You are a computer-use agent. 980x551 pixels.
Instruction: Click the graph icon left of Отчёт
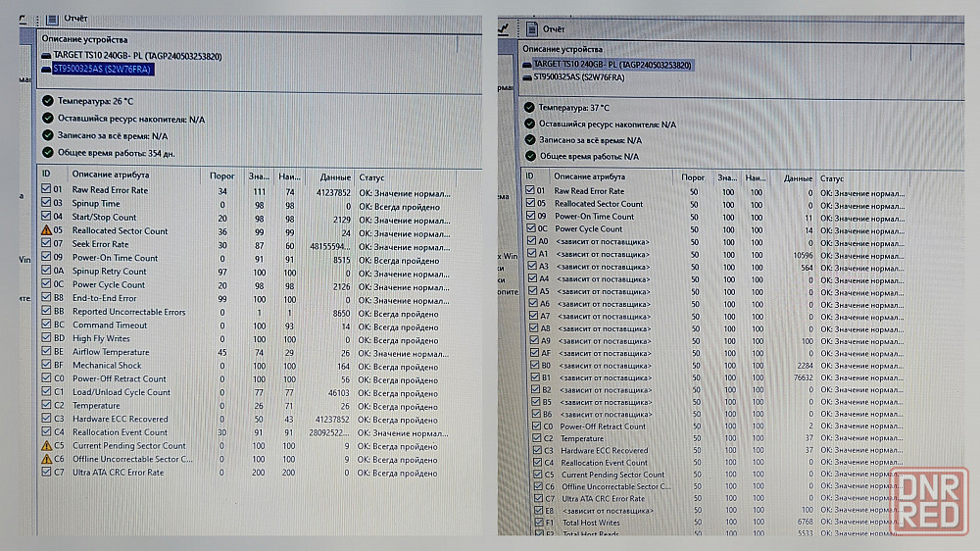point(505,29)
